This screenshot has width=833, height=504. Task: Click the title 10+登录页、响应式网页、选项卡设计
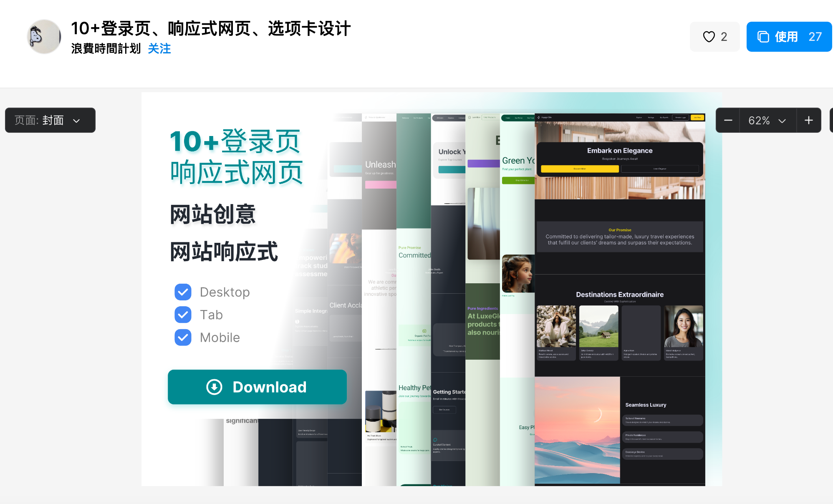pyautogui.click(x=211, y=28)
